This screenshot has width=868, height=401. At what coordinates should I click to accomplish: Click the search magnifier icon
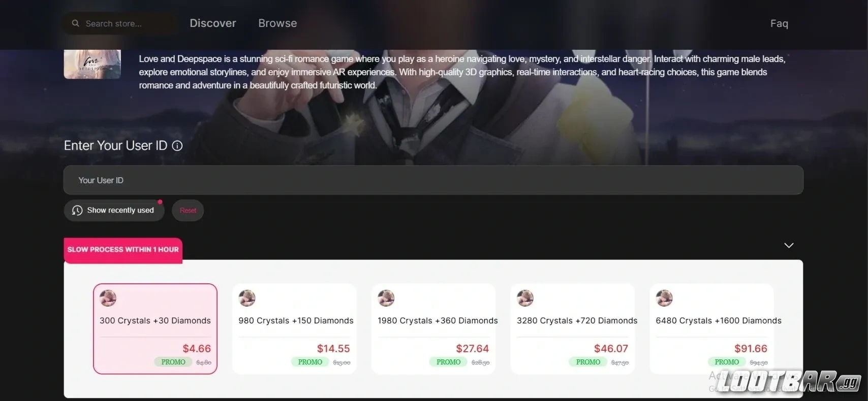(x=75, y=23)
